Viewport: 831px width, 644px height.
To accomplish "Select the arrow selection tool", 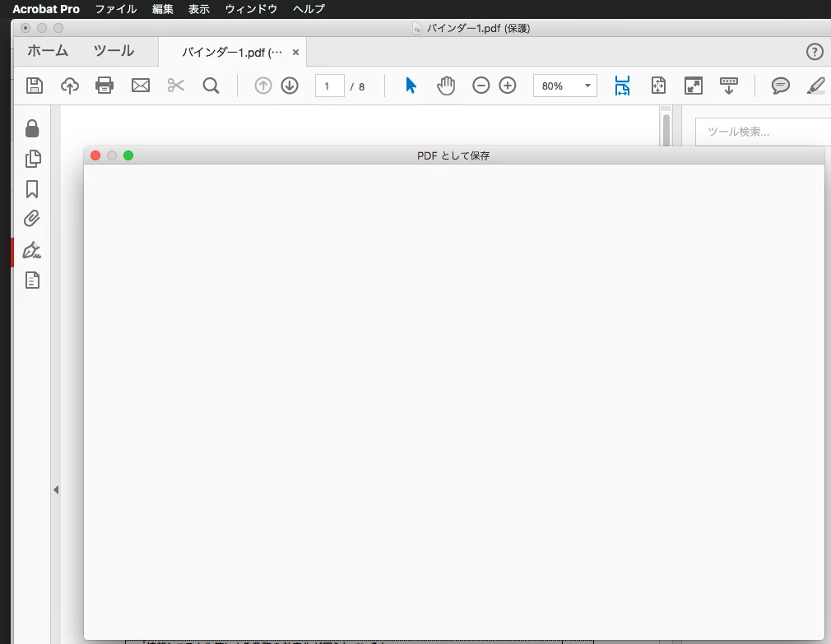I will point(411,86).
